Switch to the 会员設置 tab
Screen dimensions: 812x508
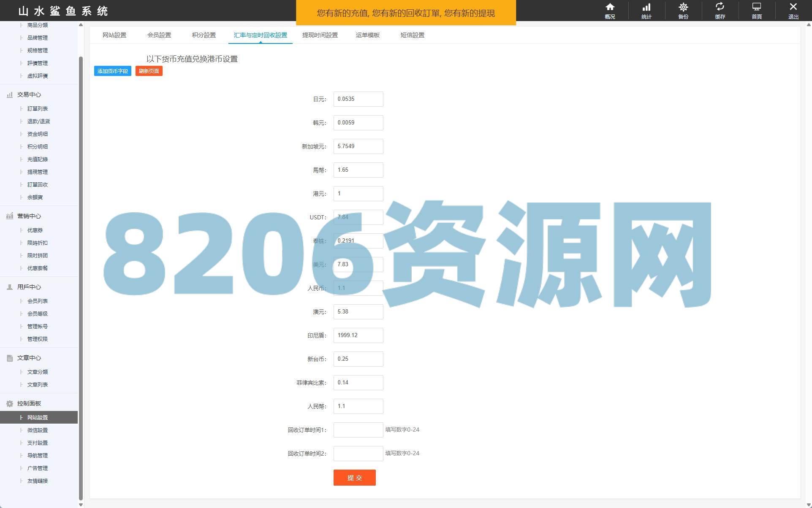(x=159, y=35)
